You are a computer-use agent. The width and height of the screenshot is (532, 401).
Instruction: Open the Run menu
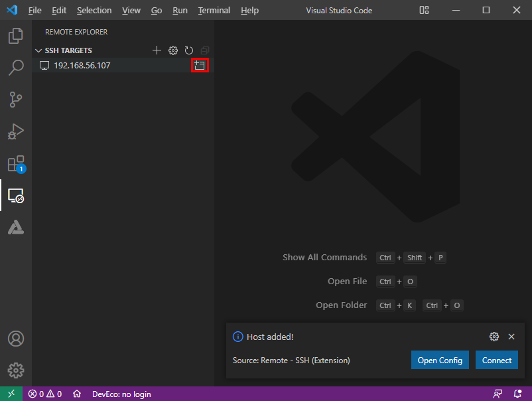[x=180, y=11]
